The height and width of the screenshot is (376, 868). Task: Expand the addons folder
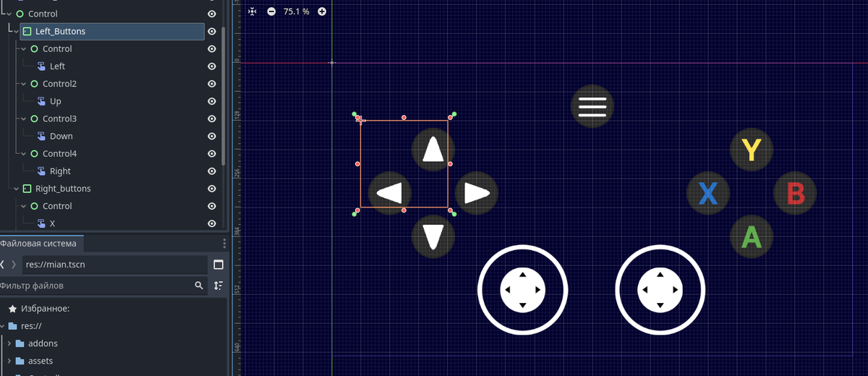point(9,343)
